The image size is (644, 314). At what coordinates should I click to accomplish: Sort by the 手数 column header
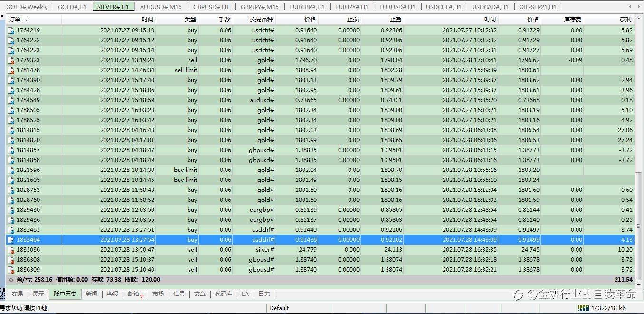pos(215,19)
